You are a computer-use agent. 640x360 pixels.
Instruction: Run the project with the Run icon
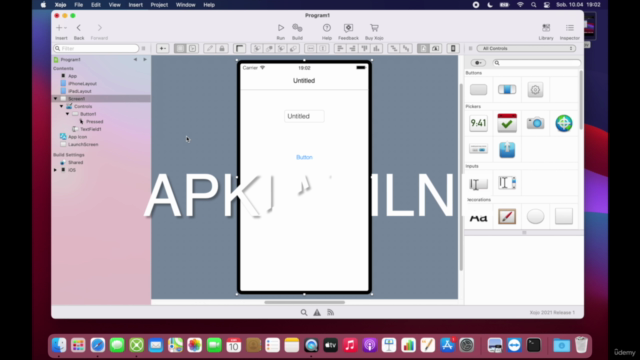[x=280, y=28]
